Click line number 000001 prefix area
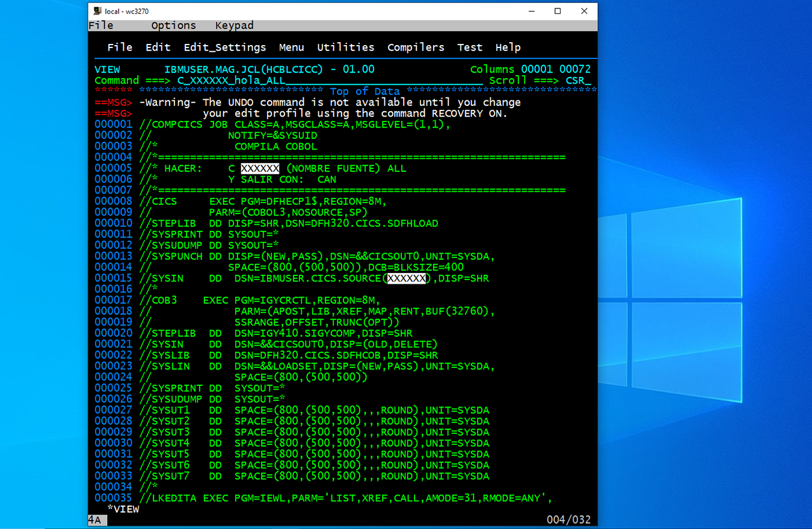The image size is (812, 529). 113,124
